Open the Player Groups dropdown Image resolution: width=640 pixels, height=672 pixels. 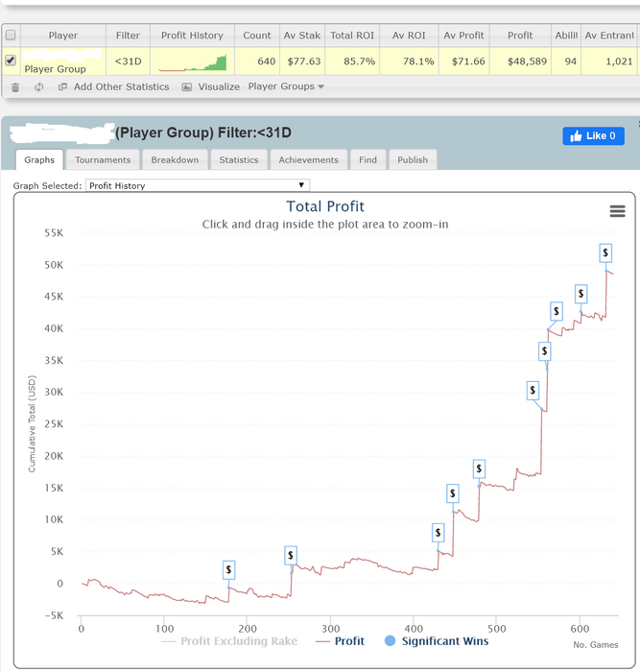[x=286, y=86]
